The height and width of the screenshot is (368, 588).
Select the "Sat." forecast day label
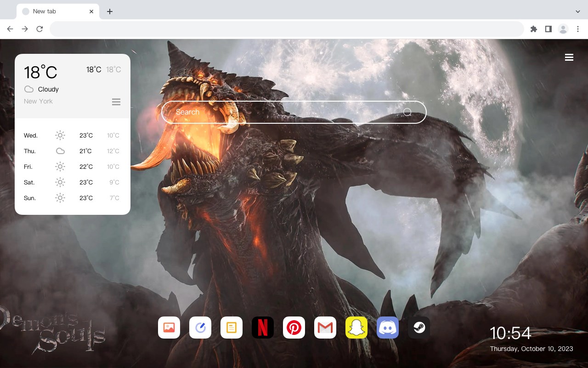point(29,182)
